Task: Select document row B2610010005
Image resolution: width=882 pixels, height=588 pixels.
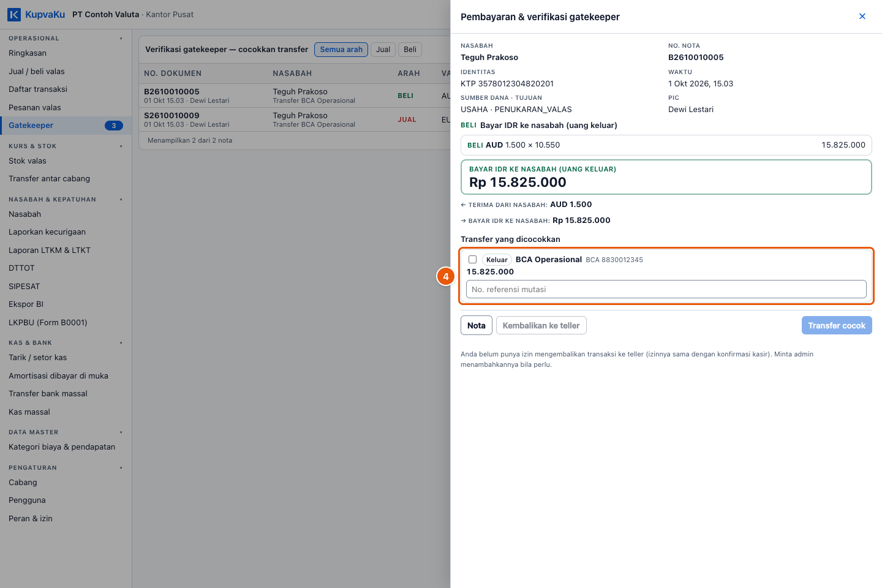Action: [295, 96]
